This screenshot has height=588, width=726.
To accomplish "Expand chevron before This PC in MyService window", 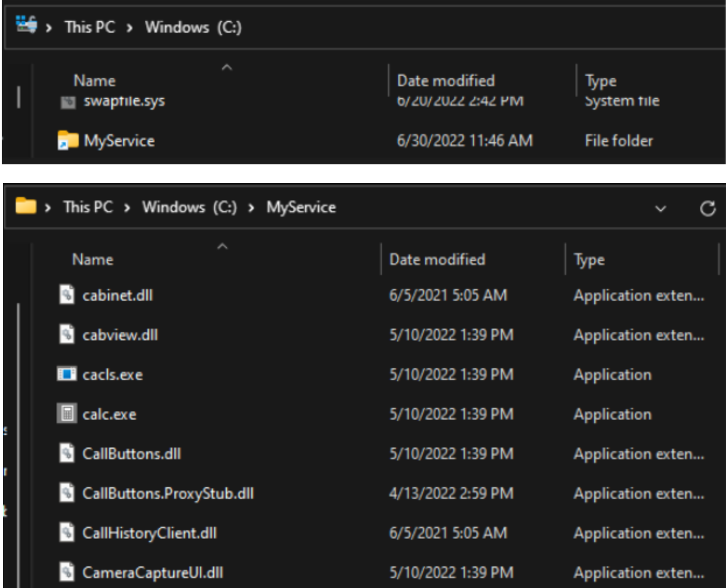I will [x=48, y=208].
